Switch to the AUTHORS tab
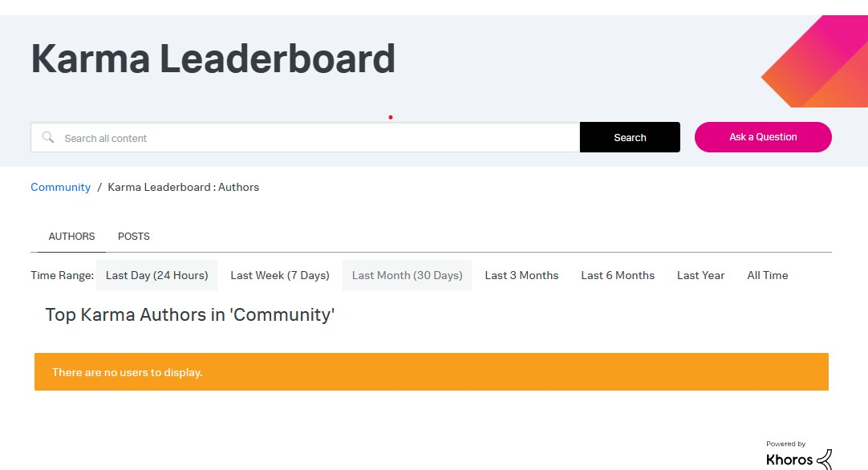 point(71,237)
